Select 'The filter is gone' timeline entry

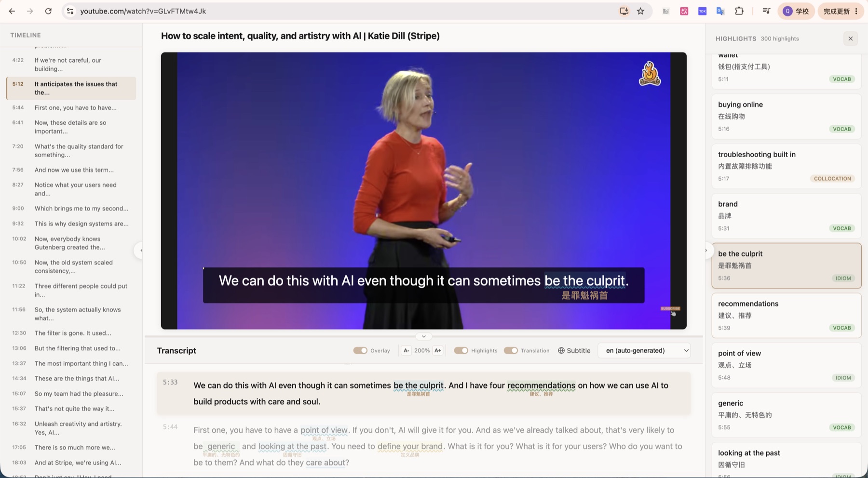pyautogui.click(x=71, y=333)
